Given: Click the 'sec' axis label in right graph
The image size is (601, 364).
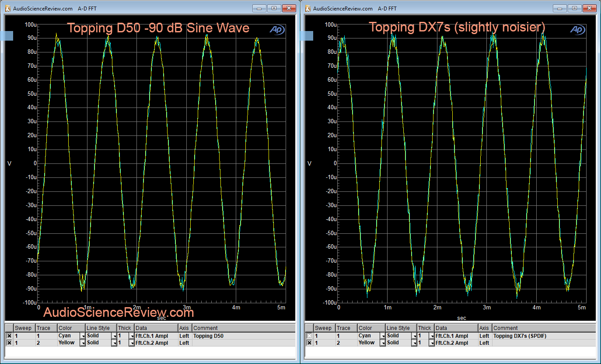Looking at the screenshot, I should pyautogui.click(x=462, y=318).
